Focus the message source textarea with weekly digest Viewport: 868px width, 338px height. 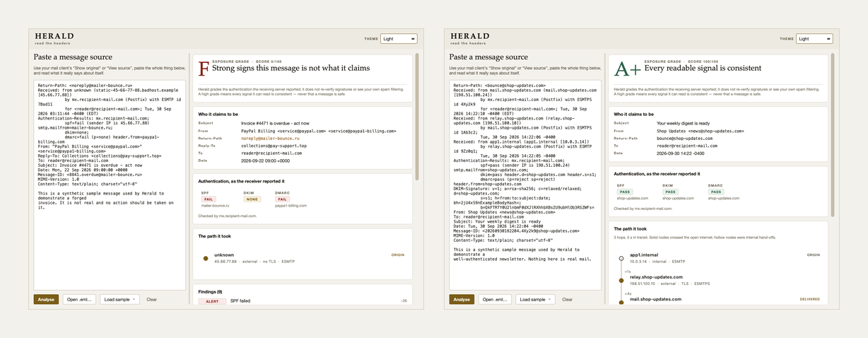[x=525, y=185]
